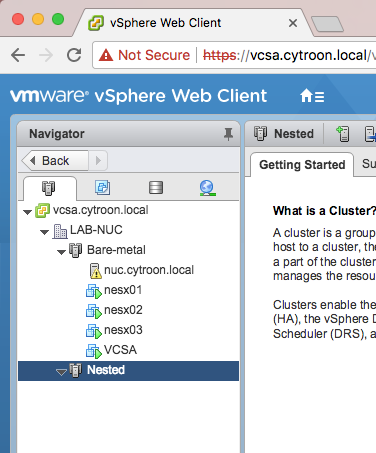
Task: Open the vSphere home menu icon
Action: pos(312,96)
